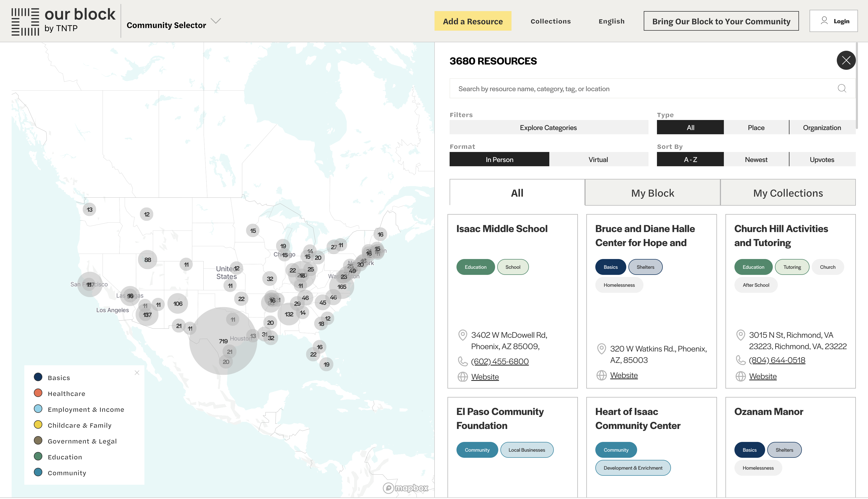Click location pin for Isaac Middle School
The height and width of the screenshot is (499, 868).
pos(463,335)
